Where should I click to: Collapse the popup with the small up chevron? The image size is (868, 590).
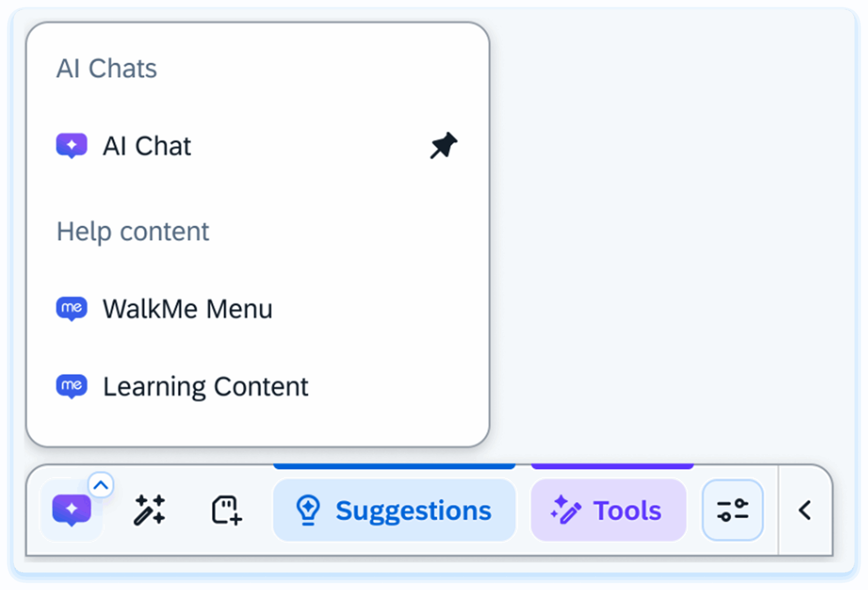pos(100,486)
